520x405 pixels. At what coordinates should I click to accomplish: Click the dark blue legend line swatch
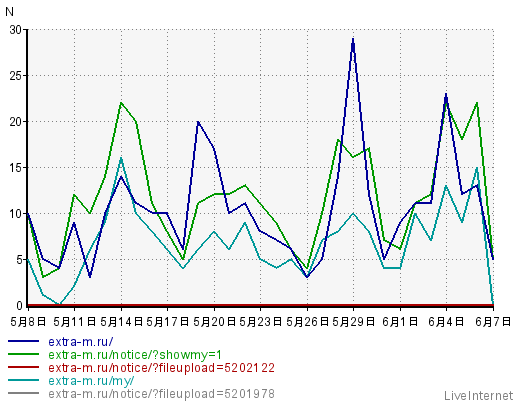(24, 341)
